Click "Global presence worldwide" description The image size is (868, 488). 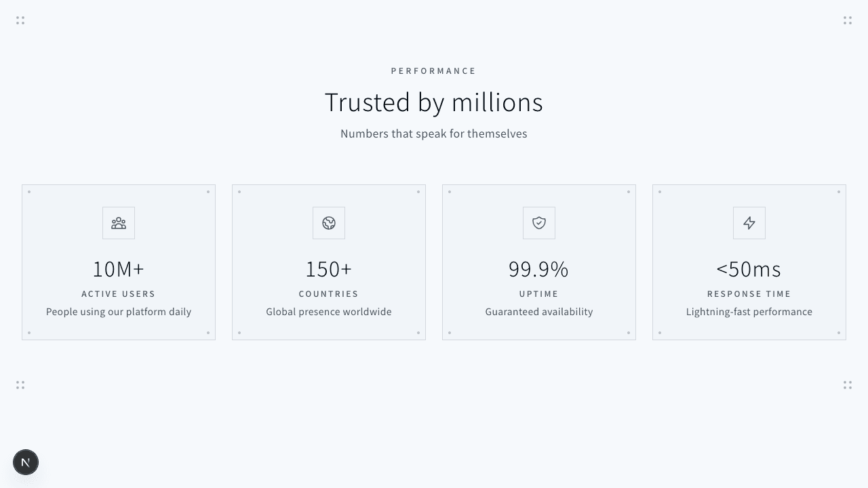click(329, 312)
